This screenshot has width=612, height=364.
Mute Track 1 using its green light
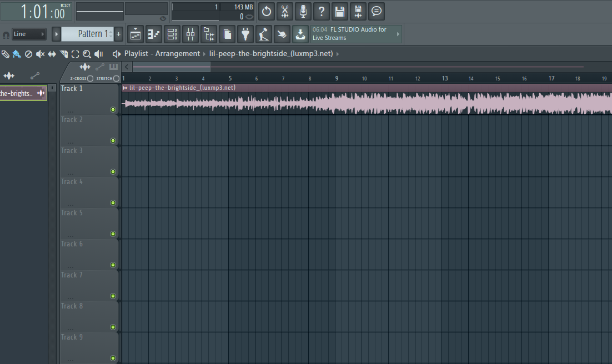point(113,110)
